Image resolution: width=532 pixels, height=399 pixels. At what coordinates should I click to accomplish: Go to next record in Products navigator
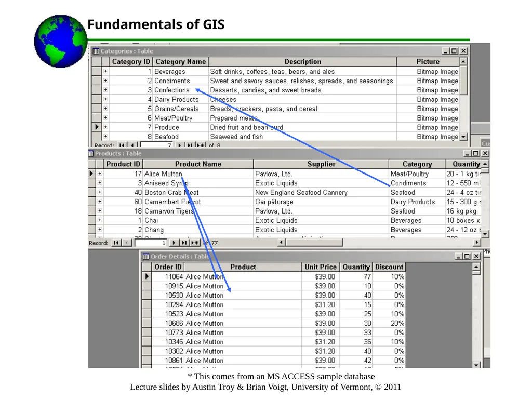[174, 243]
